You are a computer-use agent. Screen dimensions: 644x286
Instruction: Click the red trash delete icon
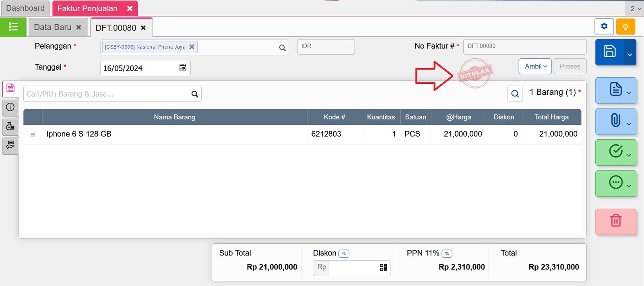[x=615, y=221]
